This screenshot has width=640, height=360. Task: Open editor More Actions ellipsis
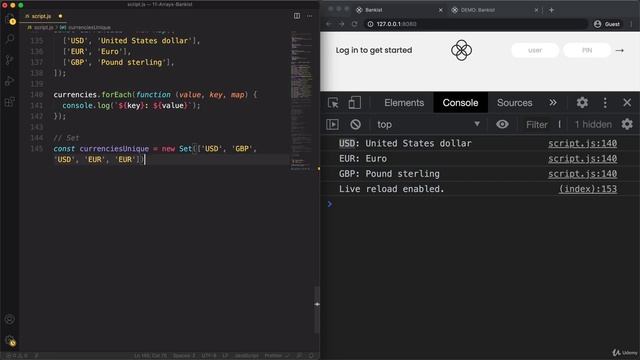[309, 16]
